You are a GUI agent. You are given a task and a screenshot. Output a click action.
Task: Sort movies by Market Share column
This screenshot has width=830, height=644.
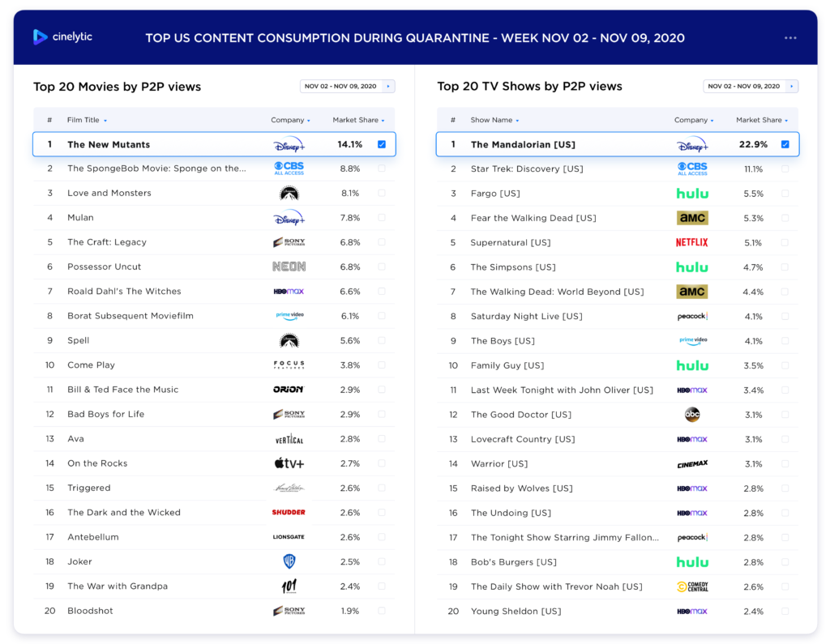[x=358, y=120]
